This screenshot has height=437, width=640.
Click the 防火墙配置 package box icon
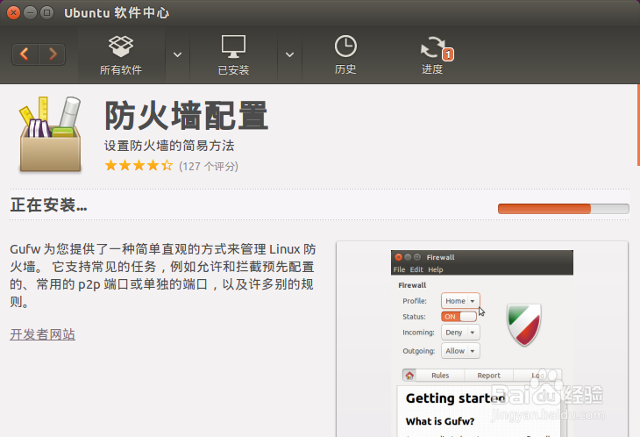click(x=50, y=134)
